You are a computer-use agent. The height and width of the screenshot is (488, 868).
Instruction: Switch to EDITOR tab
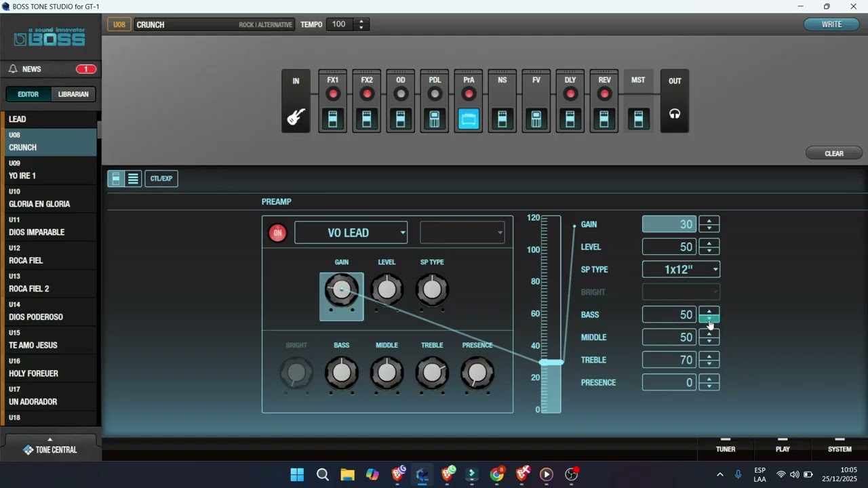click(28, 94)
